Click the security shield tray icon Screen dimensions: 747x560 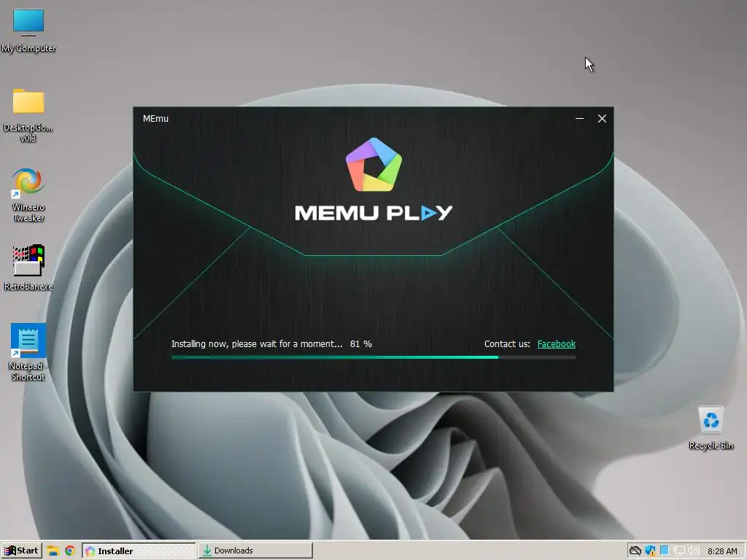click(x=650, y=551)
